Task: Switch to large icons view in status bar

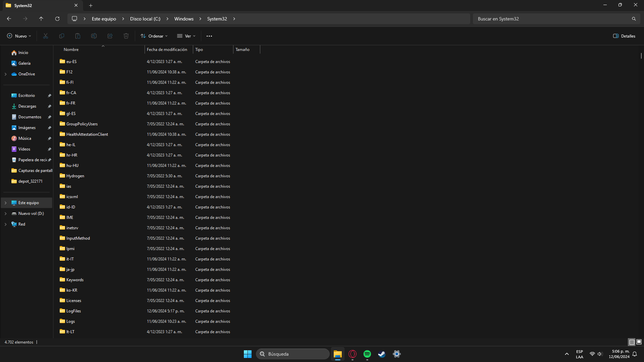Action: tap(639, 342)
